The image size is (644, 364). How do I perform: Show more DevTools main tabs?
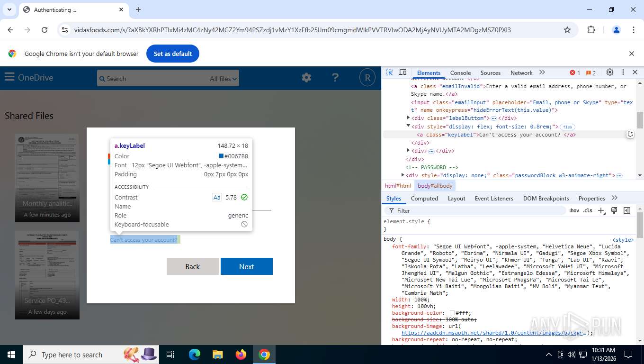(542, 73)
